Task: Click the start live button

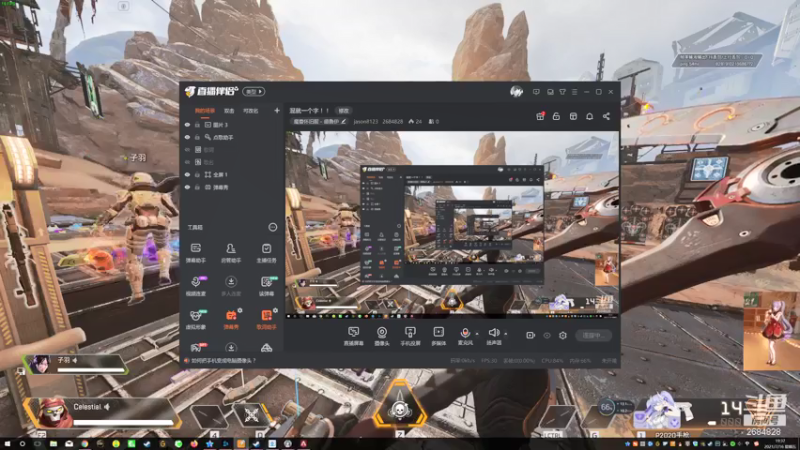Action: (593, 335)
